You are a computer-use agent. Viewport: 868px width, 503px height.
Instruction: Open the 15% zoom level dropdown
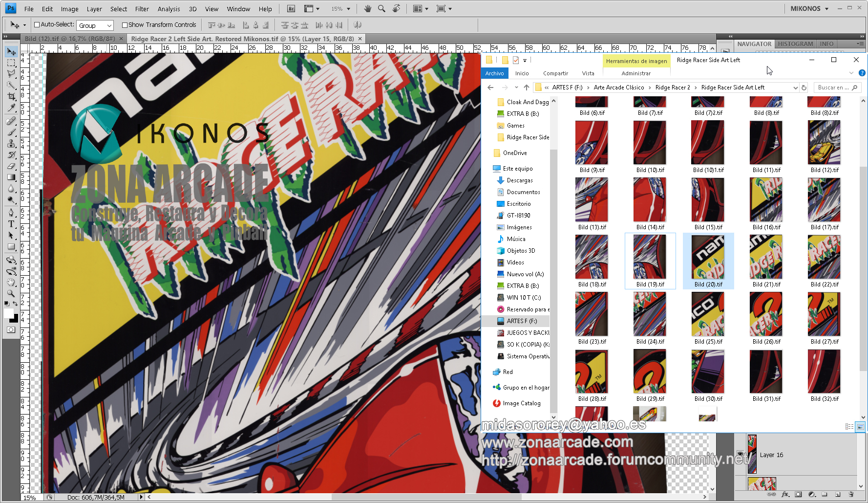coord(341,9)
